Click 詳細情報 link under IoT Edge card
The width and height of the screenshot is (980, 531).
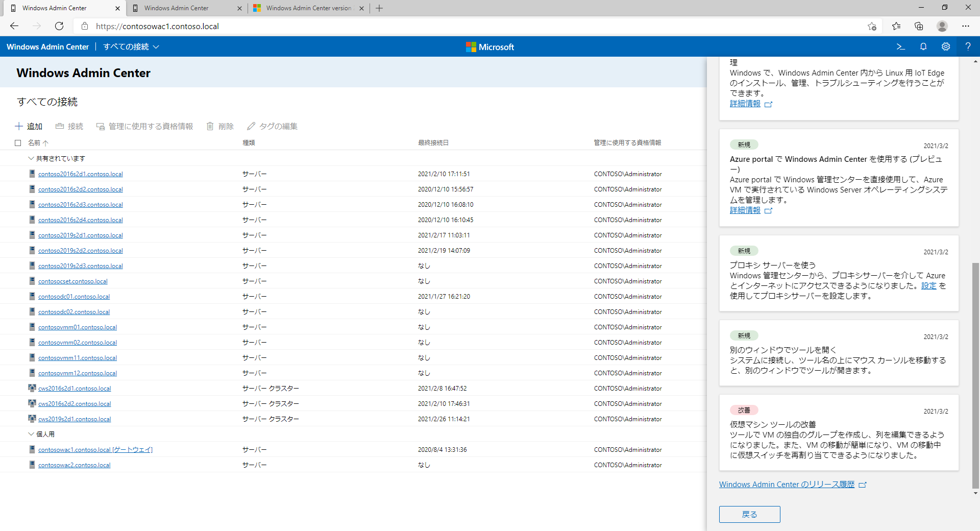pyautogui.click(x=745, y=104)
